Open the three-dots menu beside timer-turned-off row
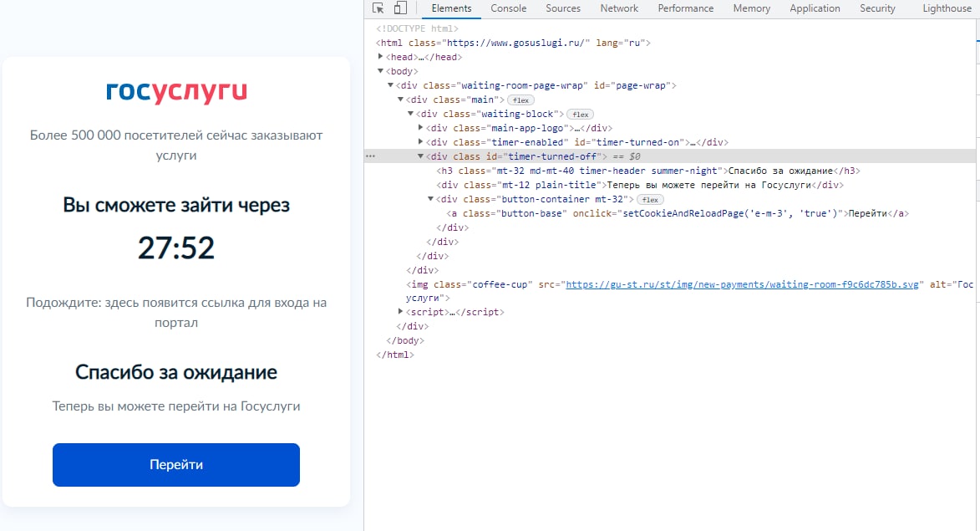The width and height of the screenshot is (980, 531). point(371,156)
